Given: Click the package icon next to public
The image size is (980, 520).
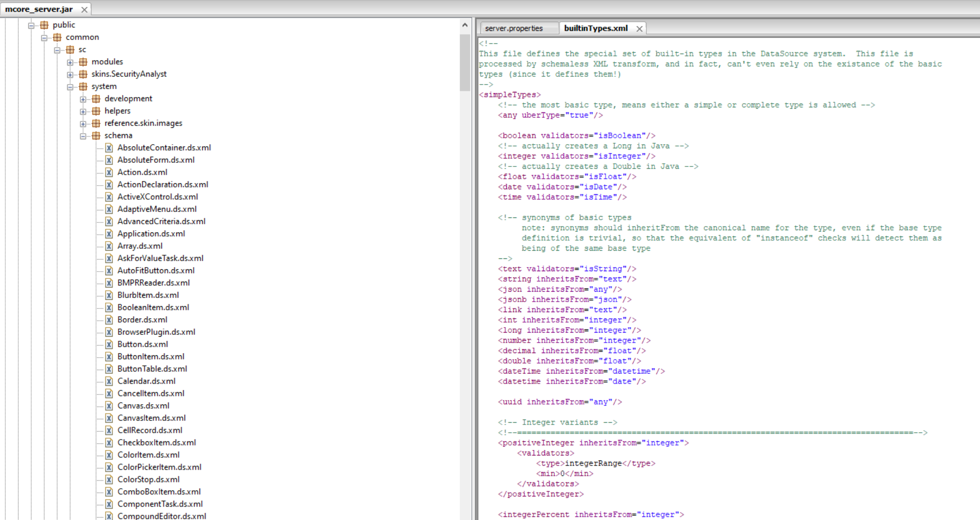Looking at the screenshot, I should pos(44,25).
